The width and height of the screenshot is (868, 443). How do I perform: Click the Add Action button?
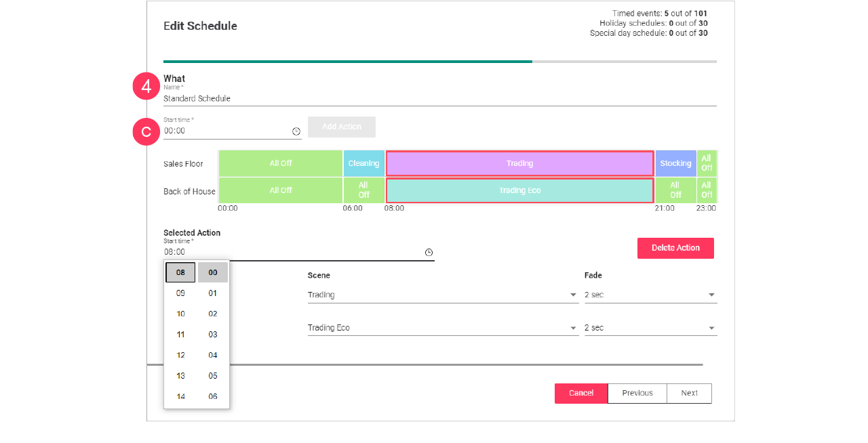pos(341,127)
